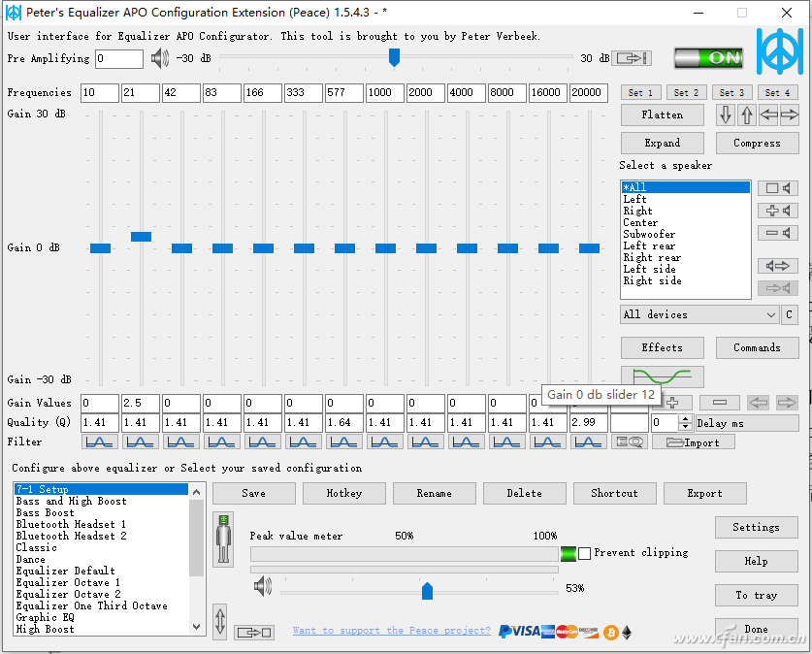Open the green frequency response graph
The image size is (812, 654).
pos(662,376)
